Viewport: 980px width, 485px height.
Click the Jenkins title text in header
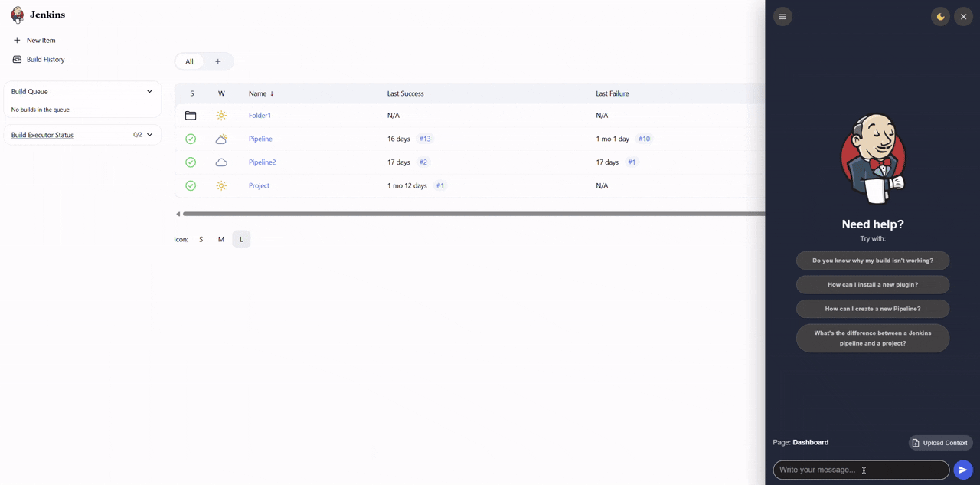coord(47,15)
